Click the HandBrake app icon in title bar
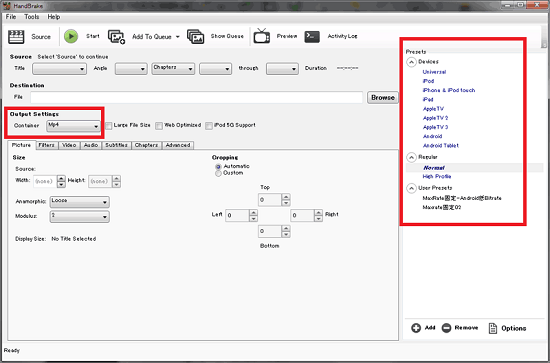This screenshot has width=550, height=363. (x=7, y=6)
